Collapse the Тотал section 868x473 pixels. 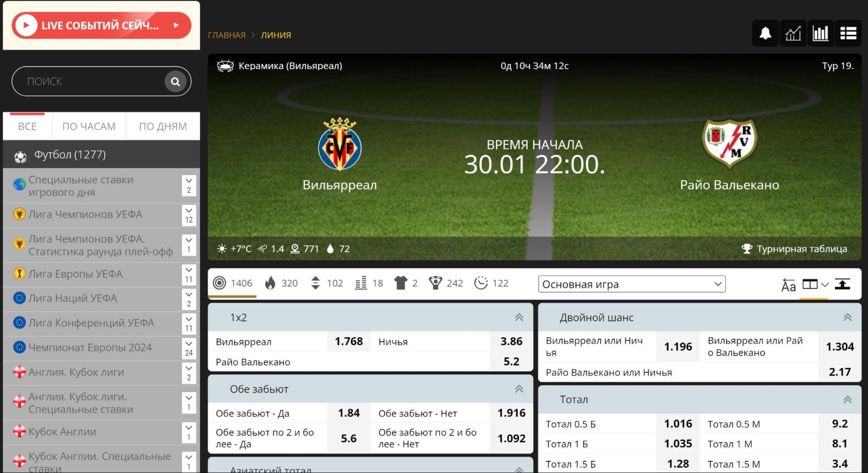click(848, 400)
